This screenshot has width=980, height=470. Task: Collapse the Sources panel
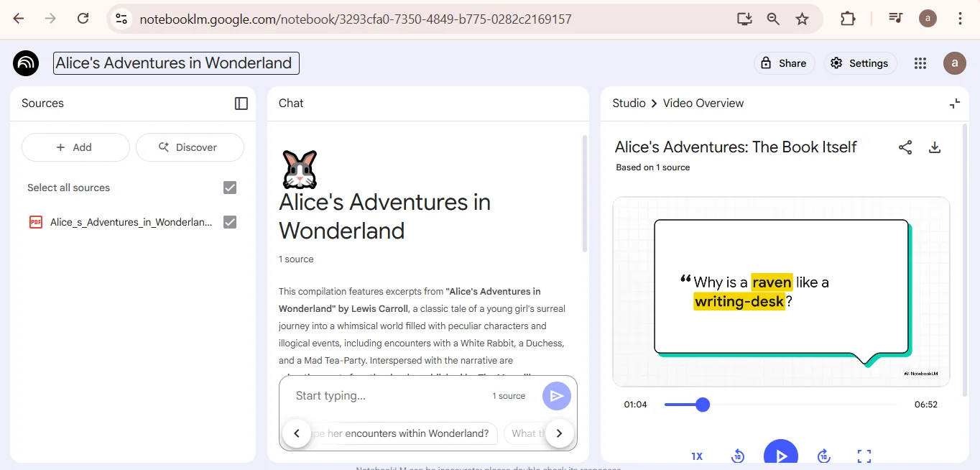pos(241,103)
